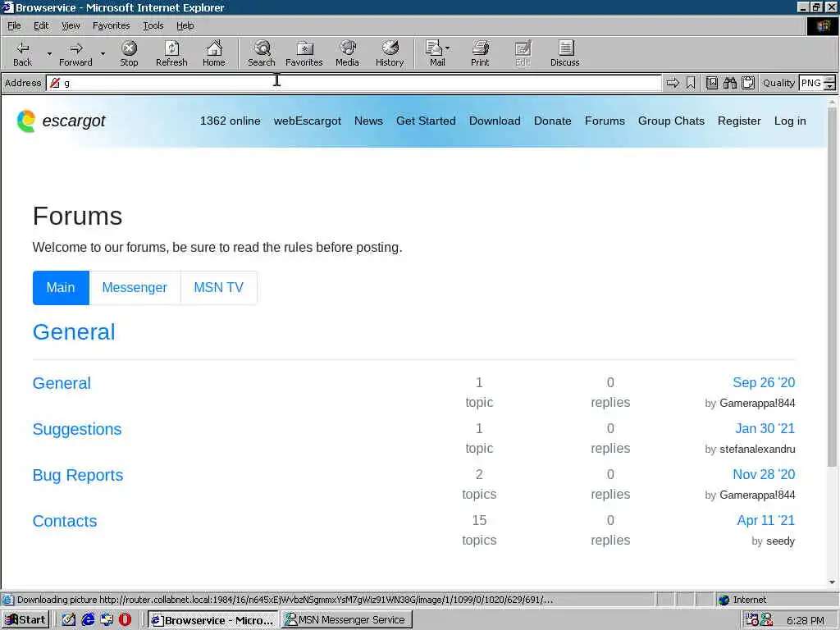This screenshot has width=840, height=630.
Task: Click the calendar tray icon beside the clock
Action: [x=751, y=620]
